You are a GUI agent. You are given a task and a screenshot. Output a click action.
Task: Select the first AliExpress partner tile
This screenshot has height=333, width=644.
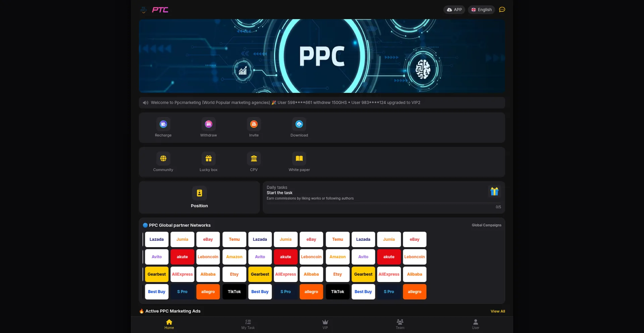(182, 274)
